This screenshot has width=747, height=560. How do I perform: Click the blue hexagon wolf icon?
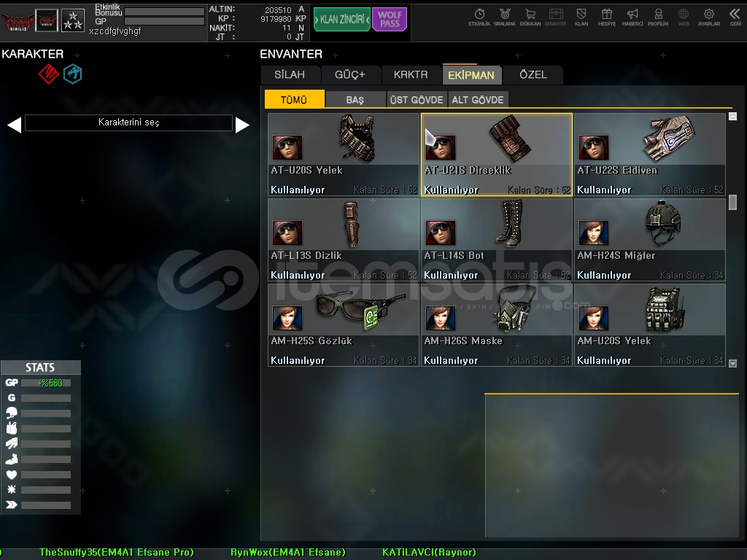click(73, 74)
